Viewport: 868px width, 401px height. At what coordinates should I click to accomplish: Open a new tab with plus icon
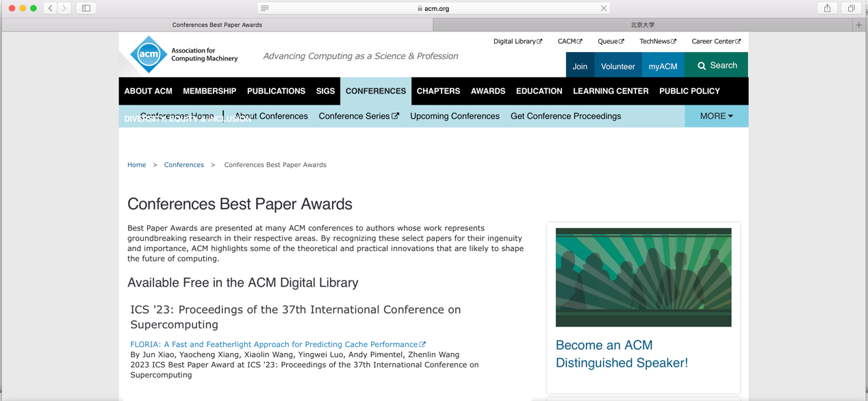(x=858, y=25)
